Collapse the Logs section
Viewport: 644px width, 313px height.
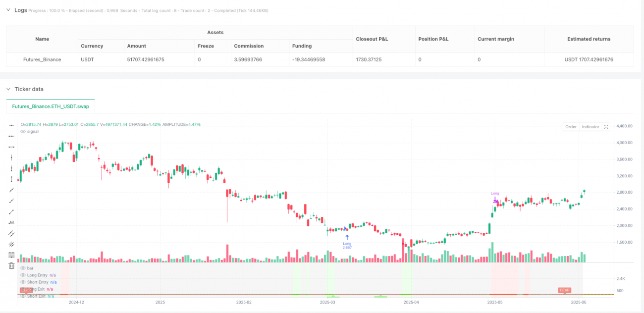[x=8, y=9]
